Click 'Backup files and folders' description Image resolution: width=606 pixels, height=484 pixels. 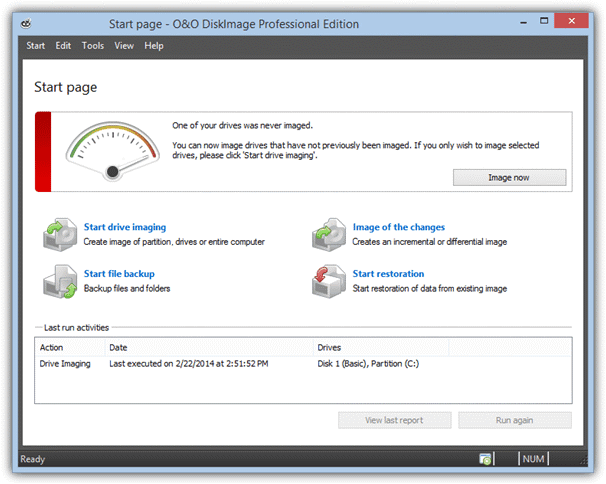point(127,289)
